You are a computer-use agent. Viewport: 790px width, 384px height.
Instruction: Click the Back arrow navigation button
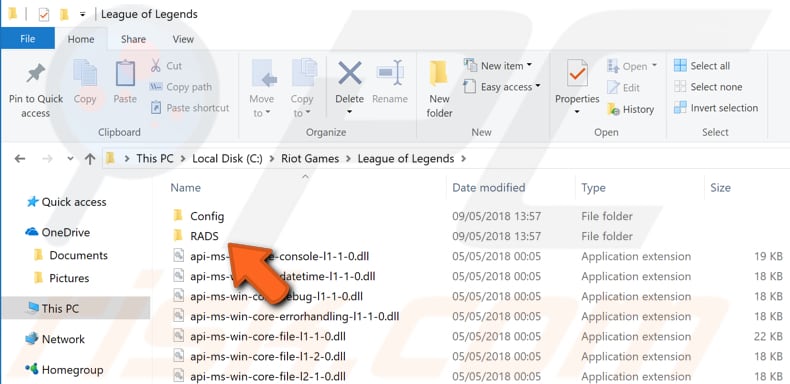pyautogui.click(x=20, y=159)
